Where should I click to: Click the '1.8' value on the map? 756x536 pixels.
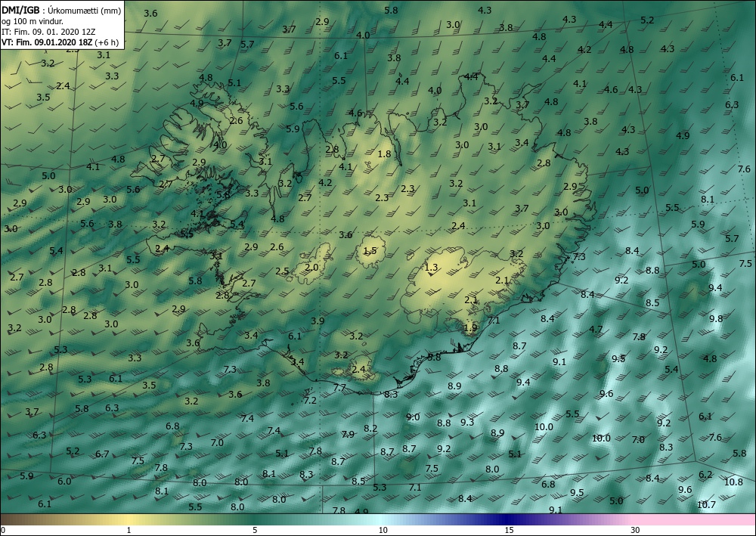[x=384, y=154]
